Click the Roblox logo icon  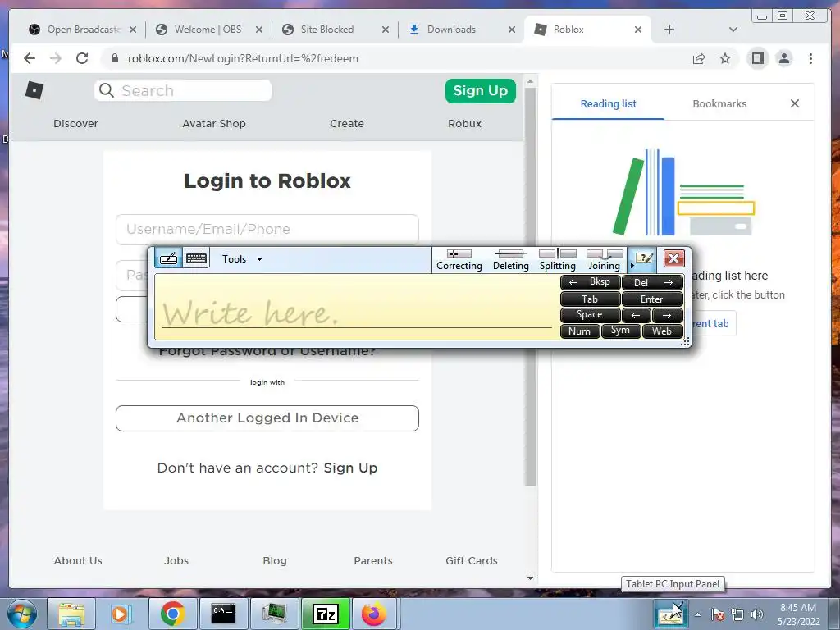point(34,90)
